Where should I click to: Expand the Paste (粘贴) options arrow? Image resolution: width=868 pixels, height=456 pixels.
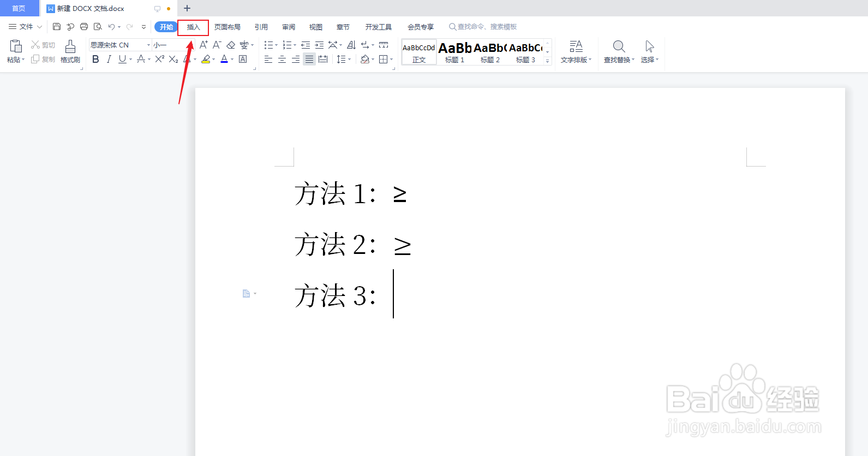tap(23, 60)
